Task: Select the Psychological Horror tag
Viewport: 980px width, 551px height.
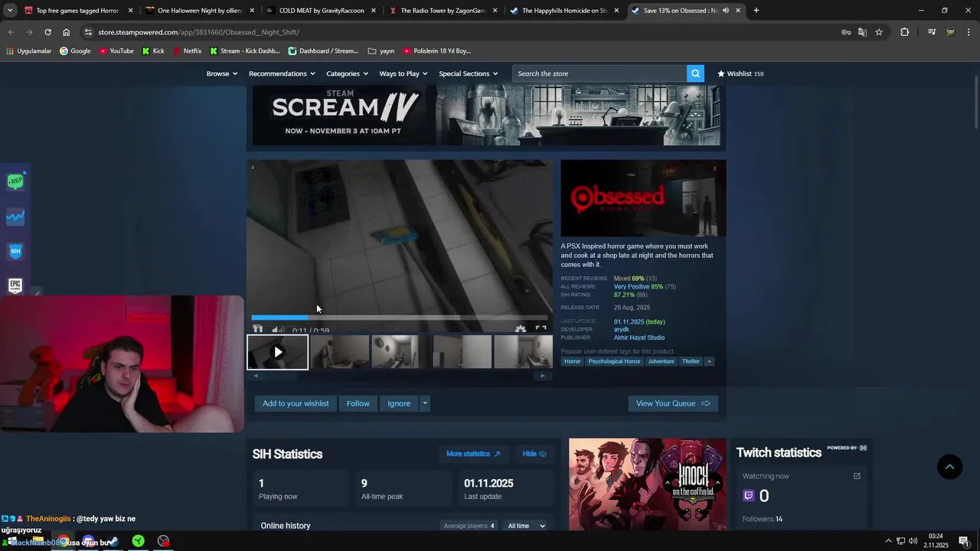Action: tap(614, 361)
